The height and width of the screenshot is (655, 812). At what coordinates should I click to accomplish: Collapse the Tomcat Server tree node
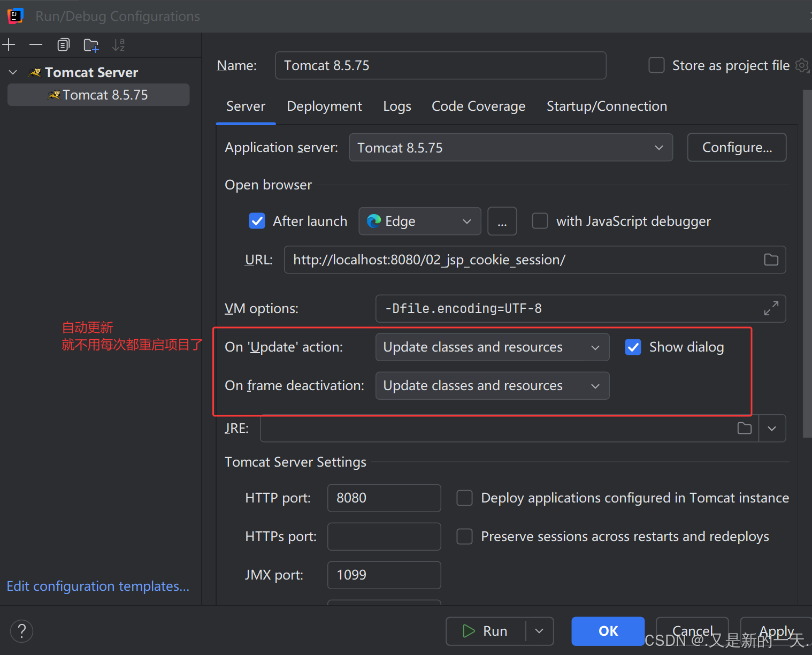point(13,72)
